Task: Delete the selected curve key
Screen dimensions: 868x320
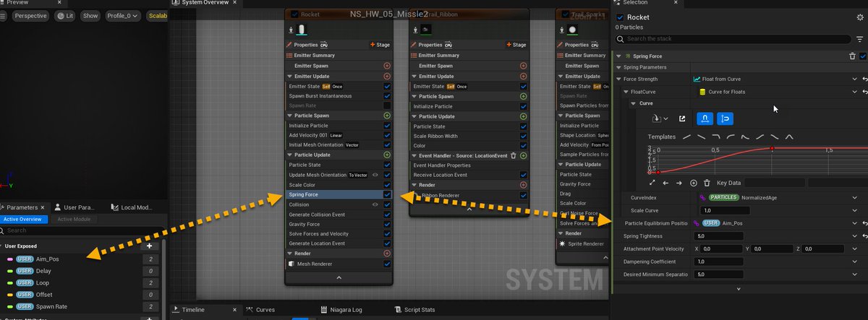Action: [707, 183]
